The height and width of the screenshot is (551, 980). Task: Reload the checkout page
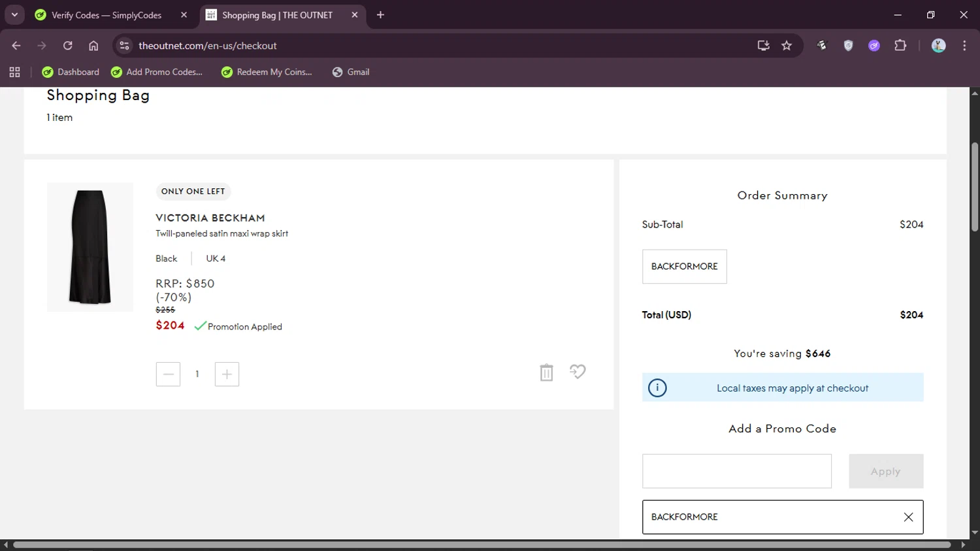click(x=67, y=46)
